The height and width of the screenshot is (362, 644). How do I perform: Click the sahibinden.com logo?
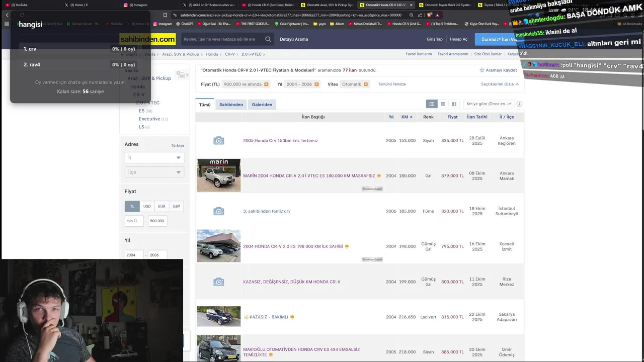tap(147, 39)
